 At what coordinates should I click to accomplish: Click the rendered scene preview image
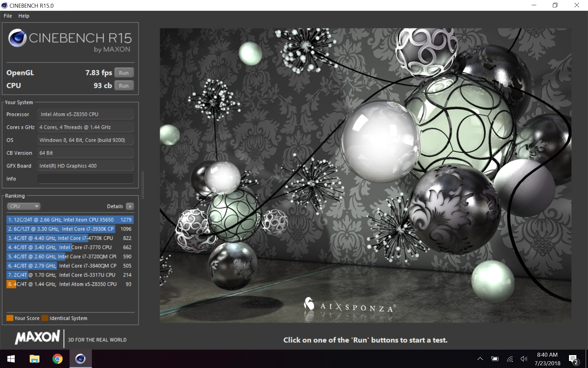coord(365,175)
